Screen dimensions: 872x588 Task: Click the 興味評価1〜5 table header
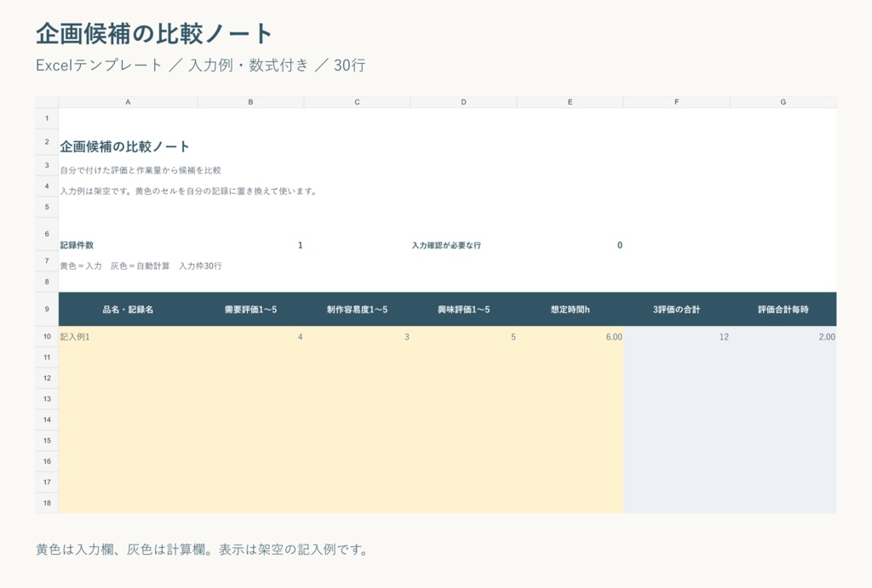point(464,310)
